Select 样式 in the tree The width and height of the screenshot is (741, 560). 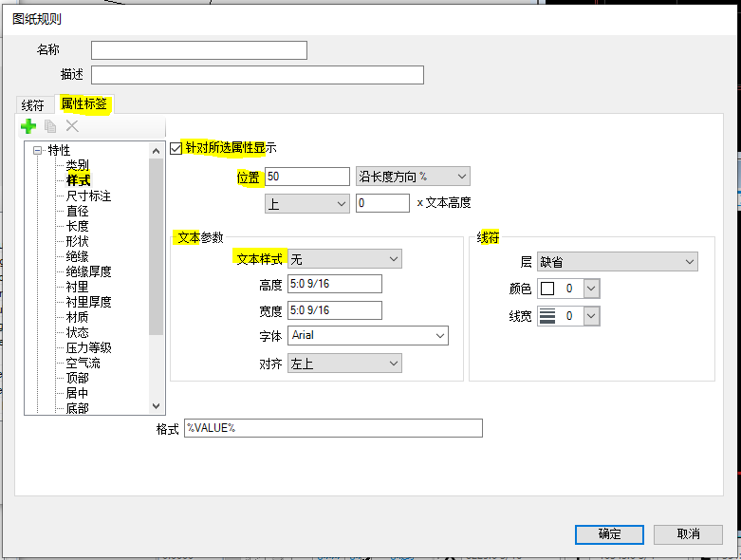click(78, 180)
